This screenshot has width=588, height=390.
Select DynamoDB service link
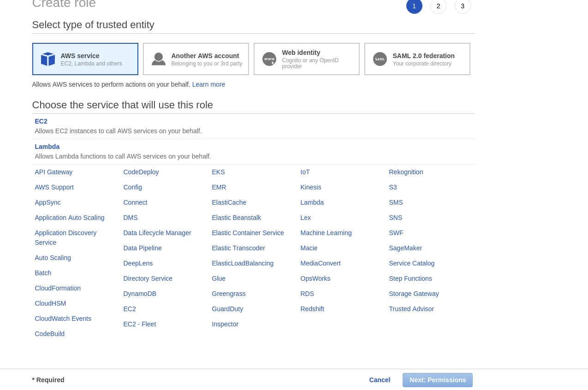coord(140,294)
